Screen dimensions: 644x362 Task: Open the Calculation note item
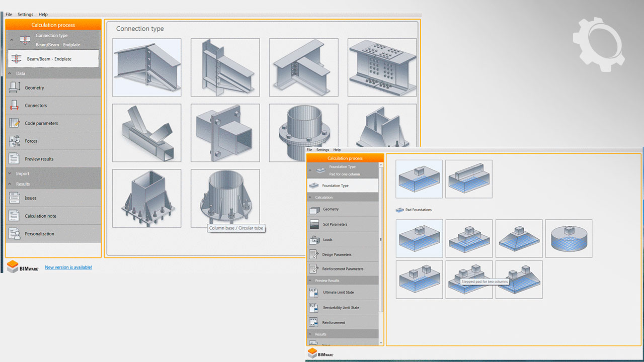(40, 216)
